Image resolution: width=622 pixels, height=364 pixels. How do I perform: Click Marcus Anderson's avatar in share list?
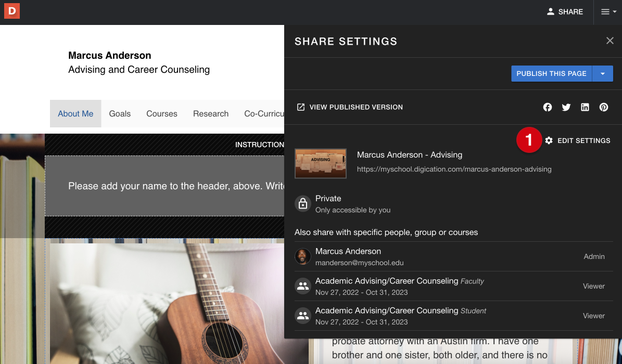click(302, 256)
